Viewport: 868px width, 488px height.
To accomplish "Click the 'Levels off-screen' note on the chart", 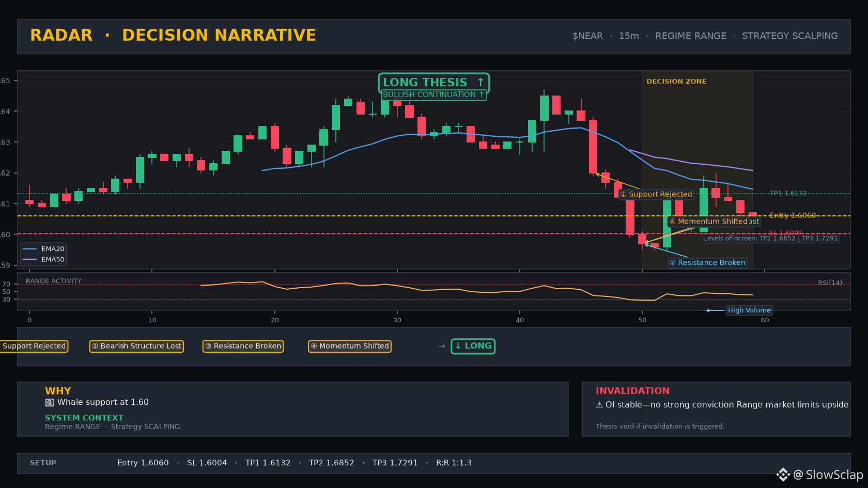I will pyautogui.click(x=771, y=239).
